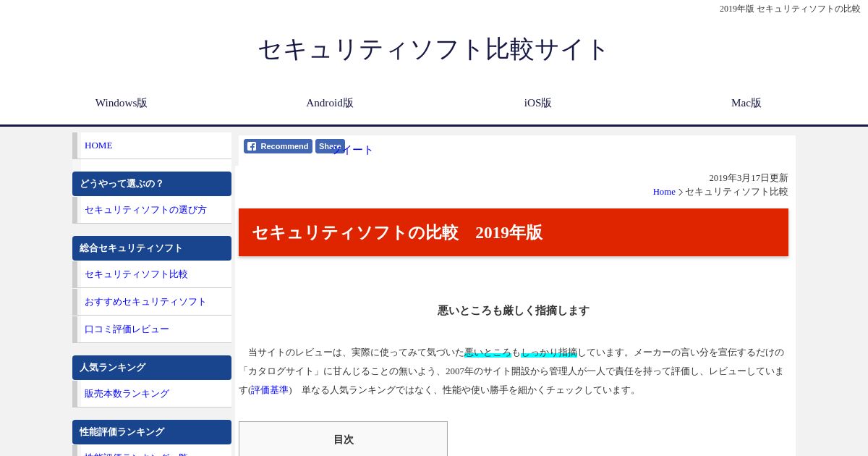Open おすすめセキュリティソフト sidebar link
Viewport: 868px width, 456px height.
pos(152,302)
